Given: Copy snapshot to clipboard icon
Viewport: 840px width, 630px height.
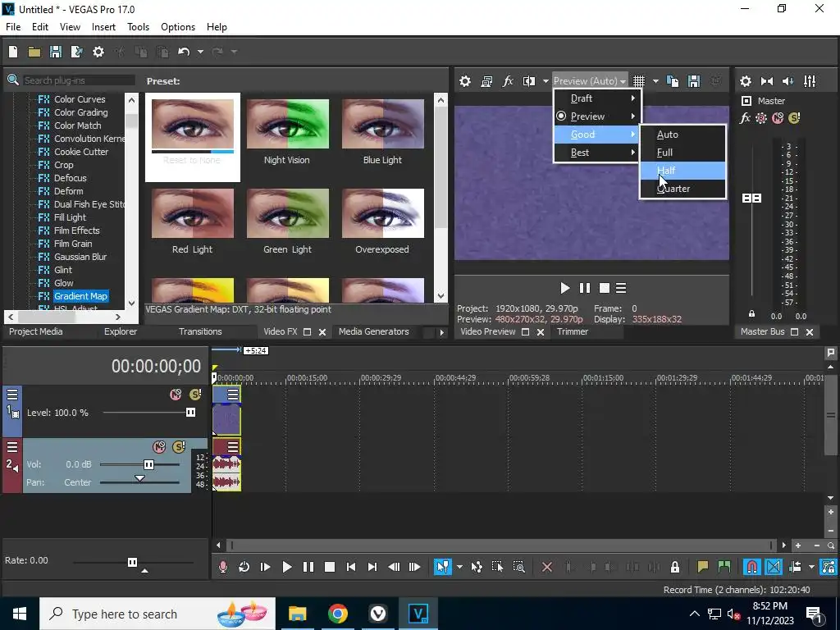Looking at the screenshot, I should pos(673,81).
